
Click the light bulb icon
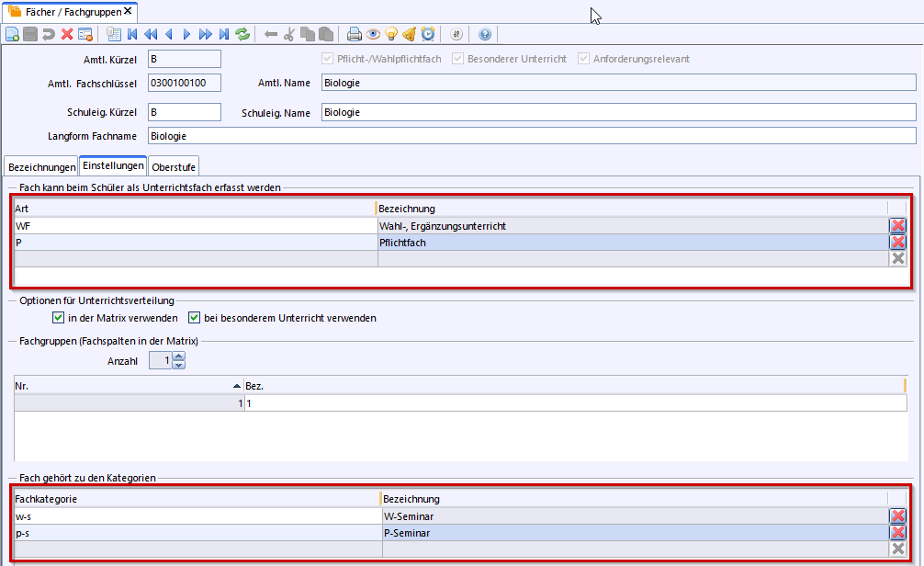click(x=390, y=34)
